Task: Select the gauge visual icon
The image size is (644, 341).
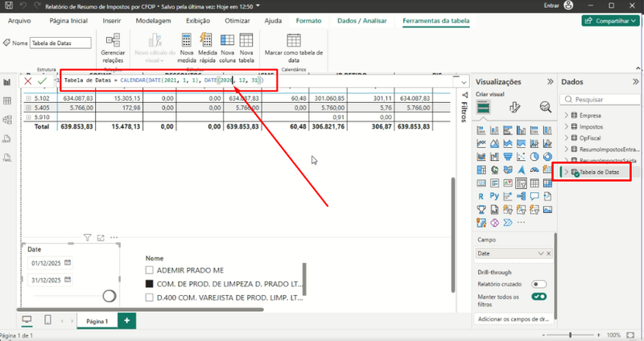Action: 534,170
